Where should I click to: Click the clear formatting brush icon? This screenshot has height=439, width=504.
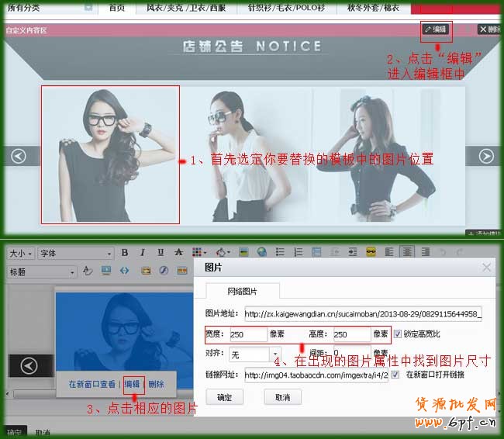88,271
